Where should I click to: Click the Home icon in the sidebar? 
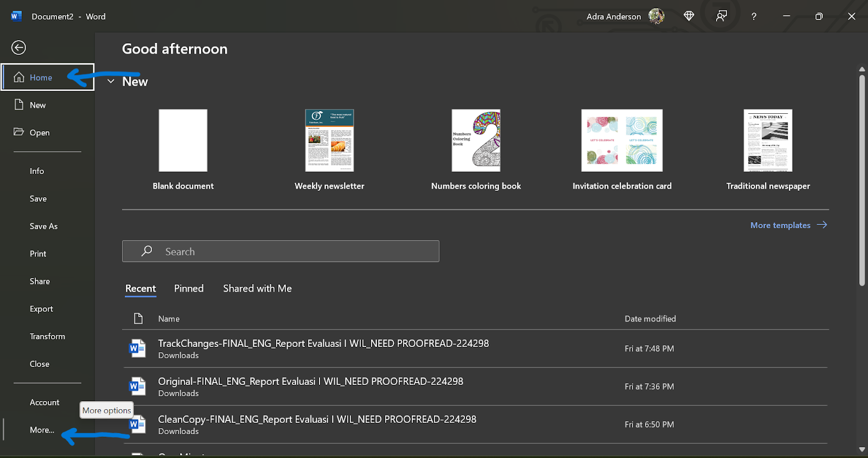pyautogui.click(x=19, y=78)
